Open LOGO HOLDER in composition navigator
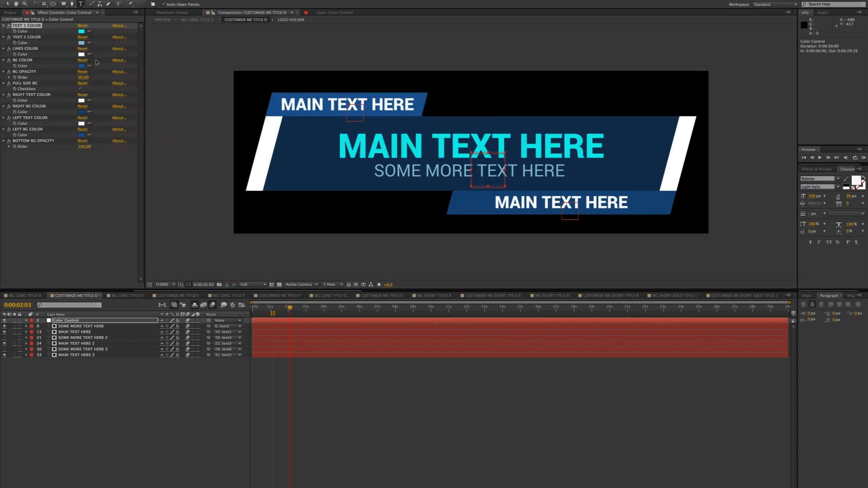 (291, 20)
